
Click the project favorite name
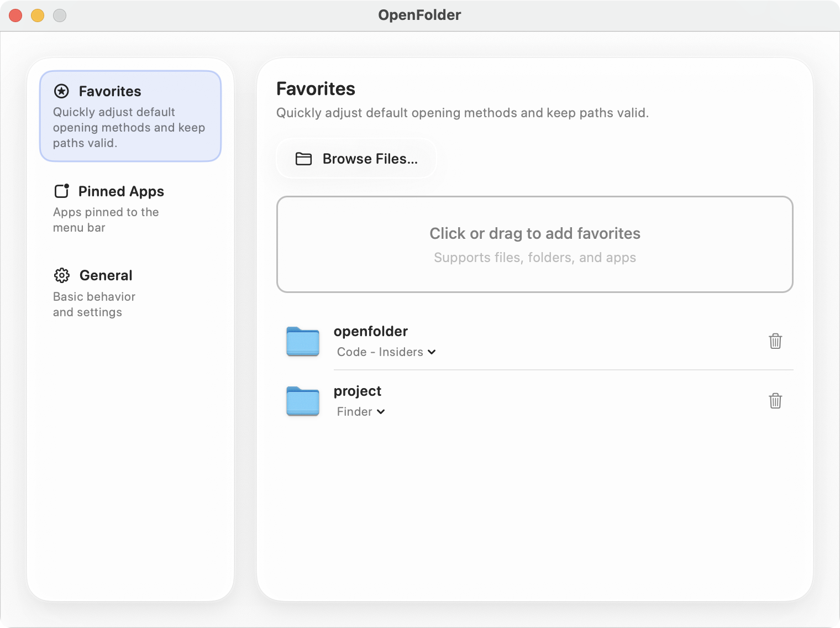tap(357, 391)
